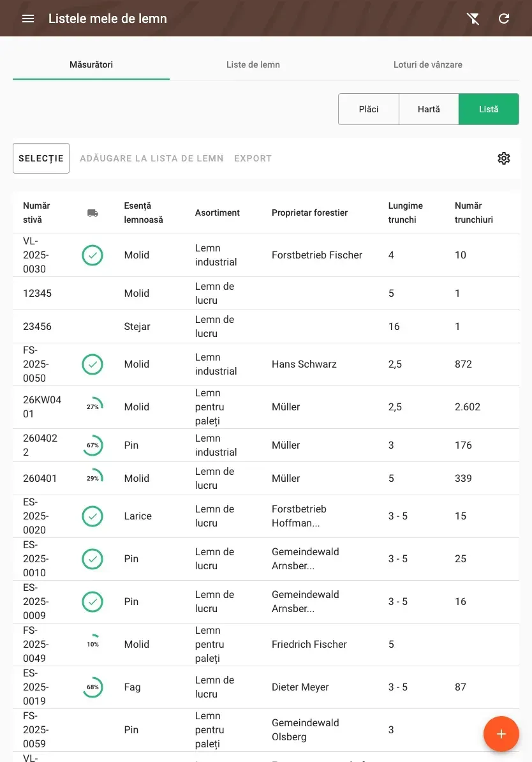Click the Listele mele de lemn title
Screen dimensions: 532x762
(x=107, y=19)
